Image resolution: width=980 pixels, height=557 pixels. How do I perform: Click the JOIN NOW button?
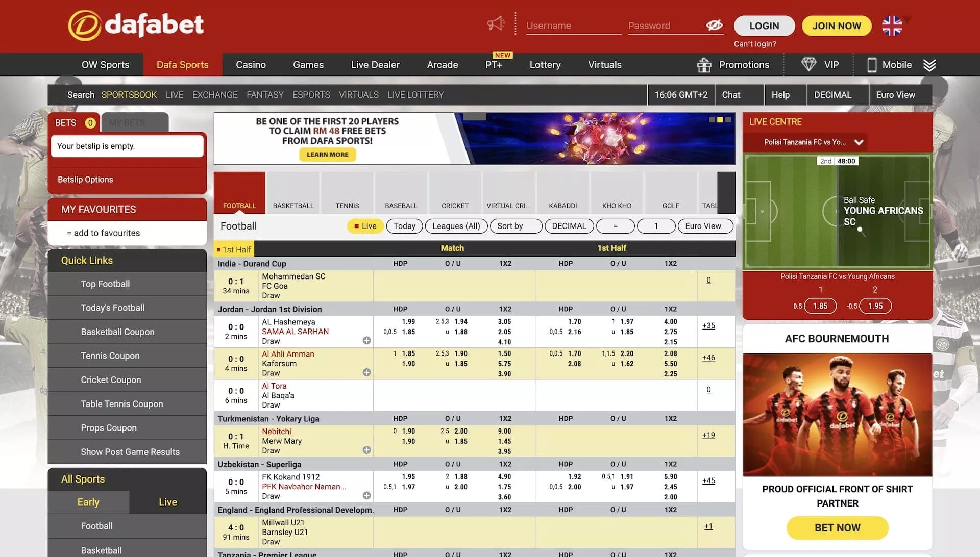point(836,26)
